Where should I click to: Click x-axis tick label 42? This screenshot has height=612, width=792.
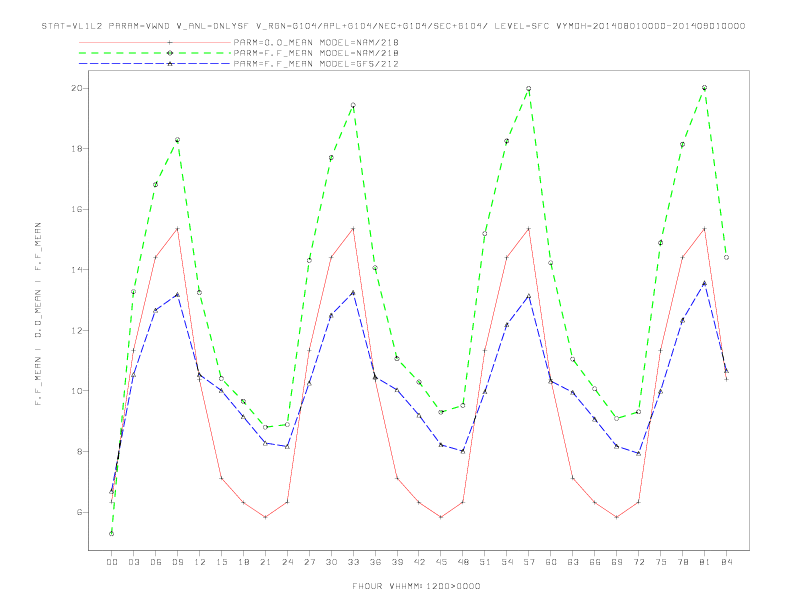tap(419, 562)
